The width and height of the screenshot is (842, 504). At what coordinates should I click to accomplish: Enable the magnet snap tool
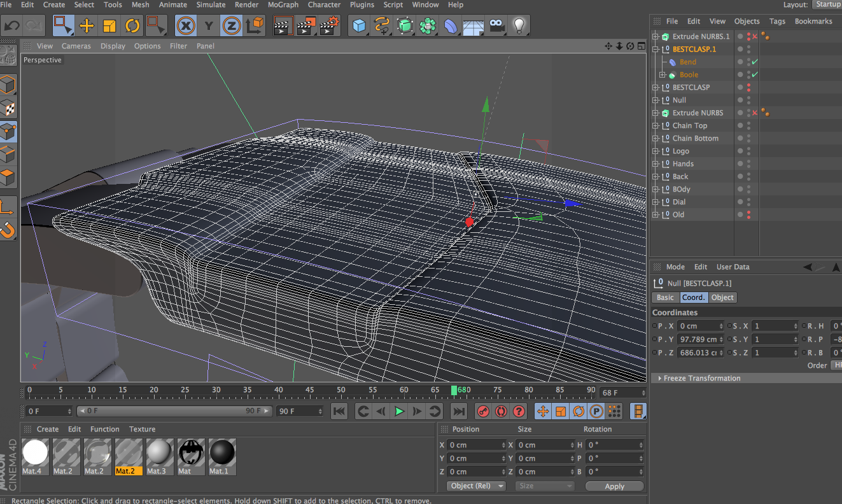(8, 229)
